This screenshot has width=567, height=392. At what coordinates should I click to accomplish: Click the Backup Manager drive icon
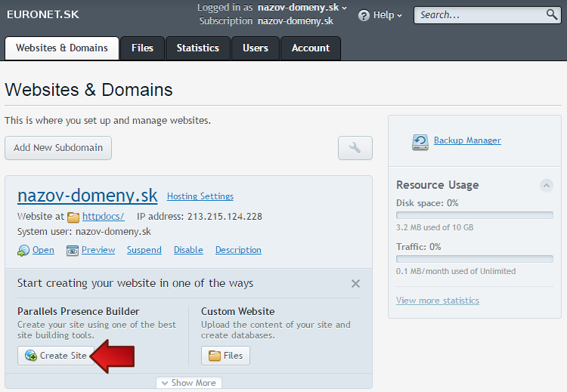tap(420, 142)
